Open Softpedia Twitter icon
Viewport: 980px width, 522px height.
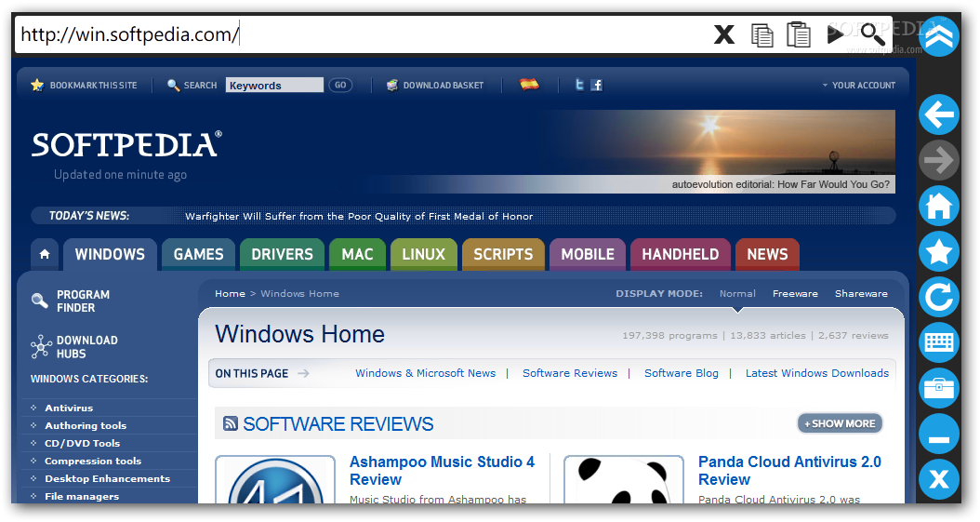point(579,85)
